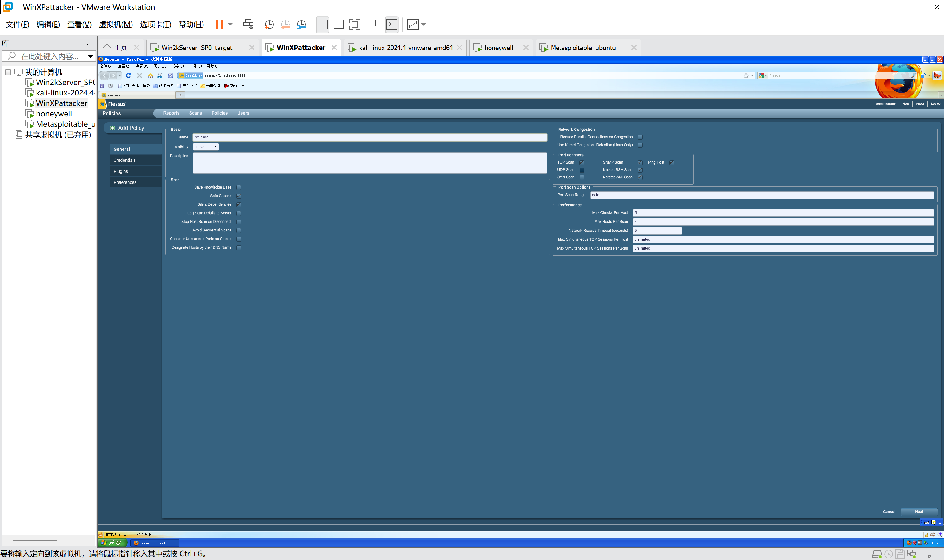Open the library search dropdown arrow
The width and height of the screenshot is (944, 560).
(90, 56)
